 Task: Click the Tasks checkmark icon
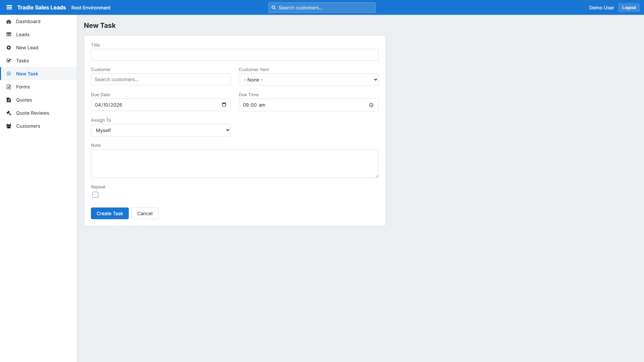point(9,61)
